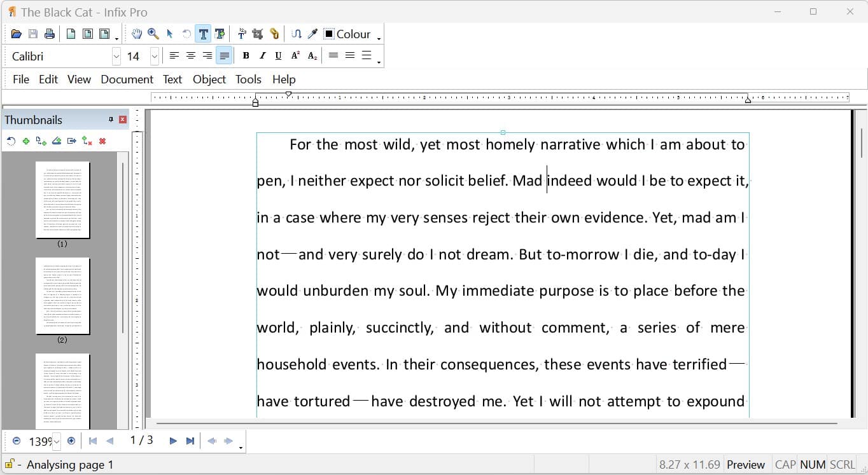The image size is (868, 475).
Task: Select the Object arrow pointer tool
Action: click(170, 34)
